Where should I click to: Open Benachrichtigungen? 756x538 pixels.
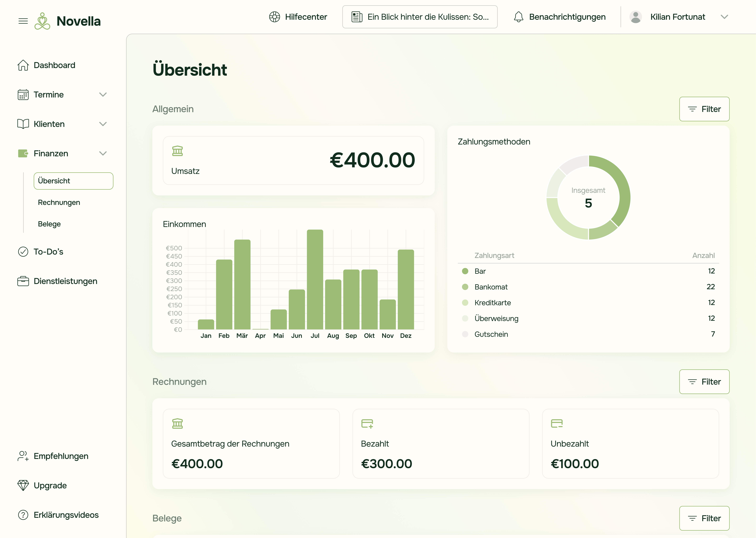[560, 17]
